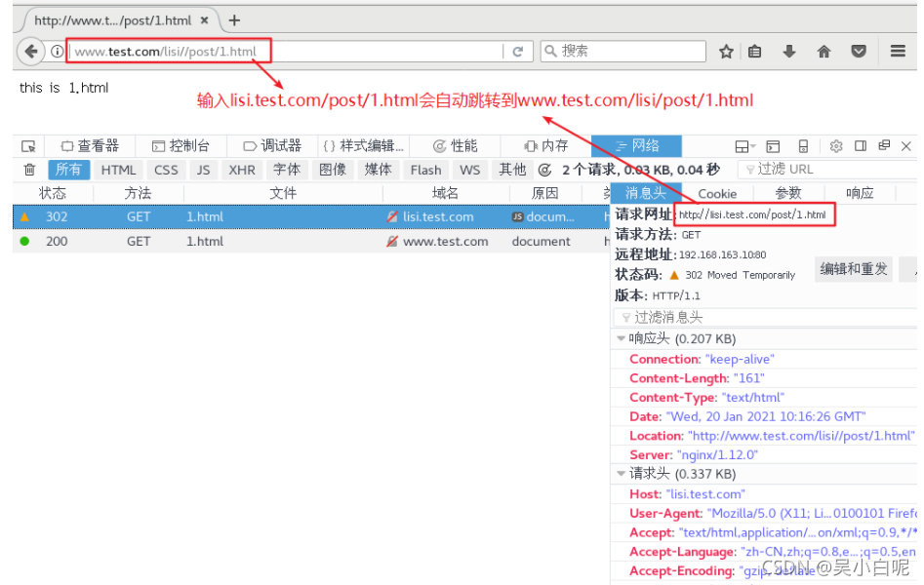Close the developer tools panel
Screen dimensions: 924x585
point(906,146)
